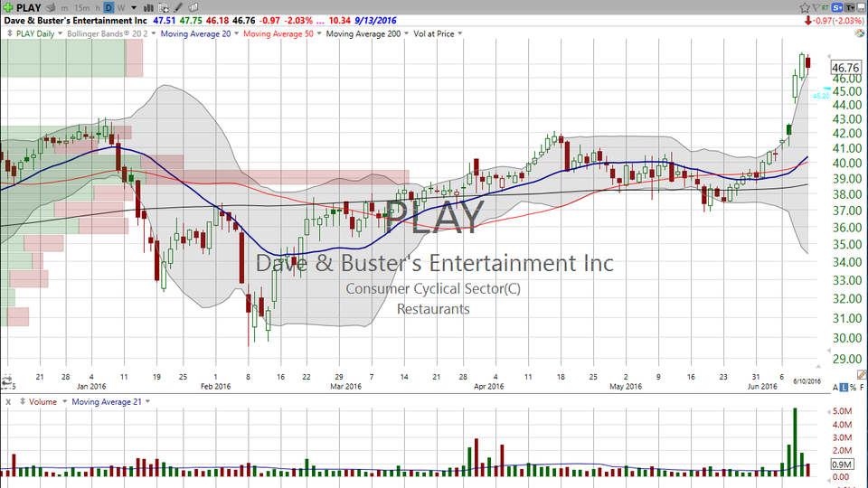Select the 'A' arithmetic scale option
868x488 pixels.
835,388
